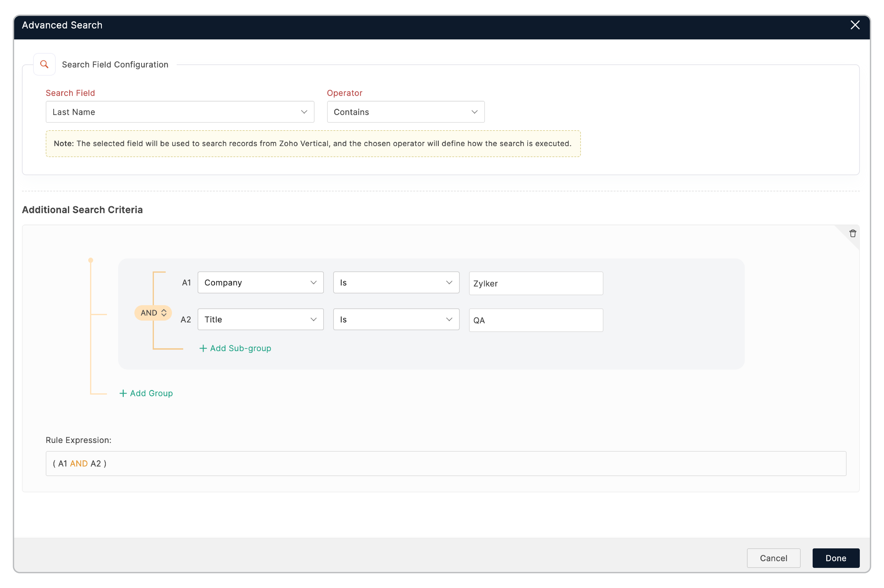Click the Rule Expression text box
The width and height of the screenshot is (884, 588).
(x=445, y=463)
